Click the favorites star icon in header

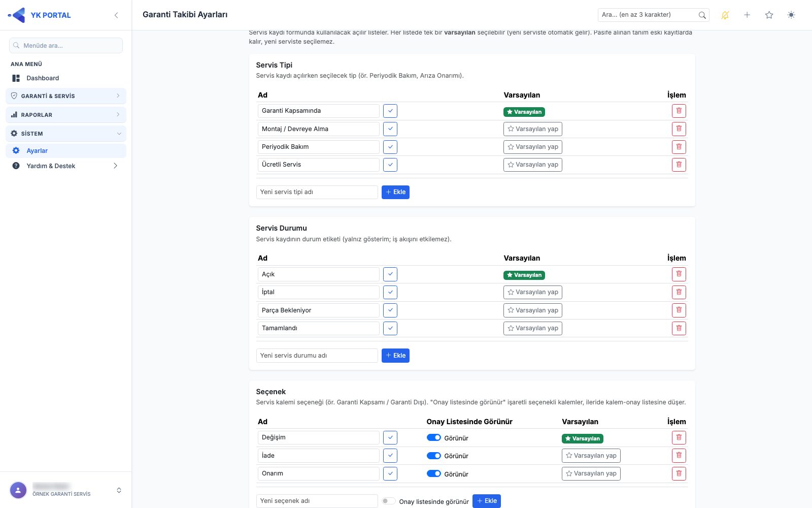point(769,15)
